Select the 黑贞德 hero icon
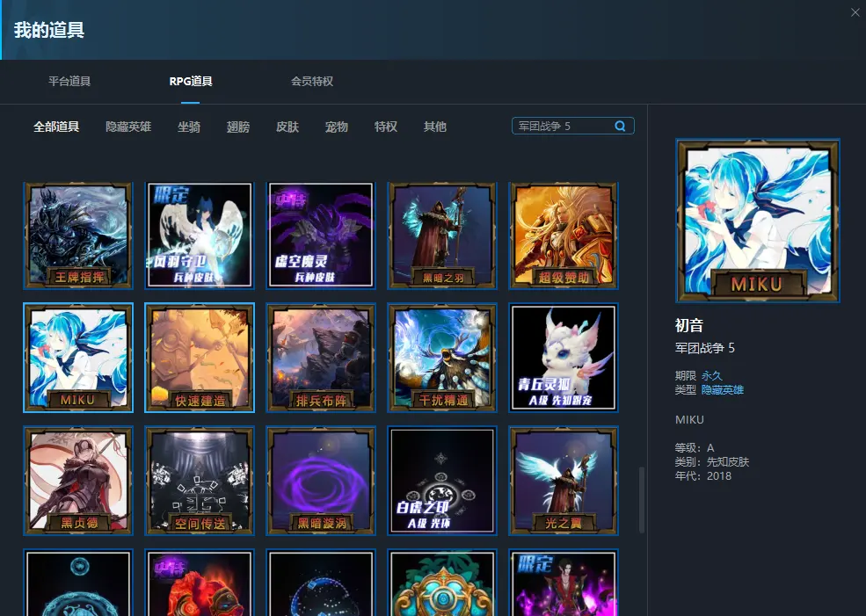This screenshot has width=866, height=616. tap(78, 481)
